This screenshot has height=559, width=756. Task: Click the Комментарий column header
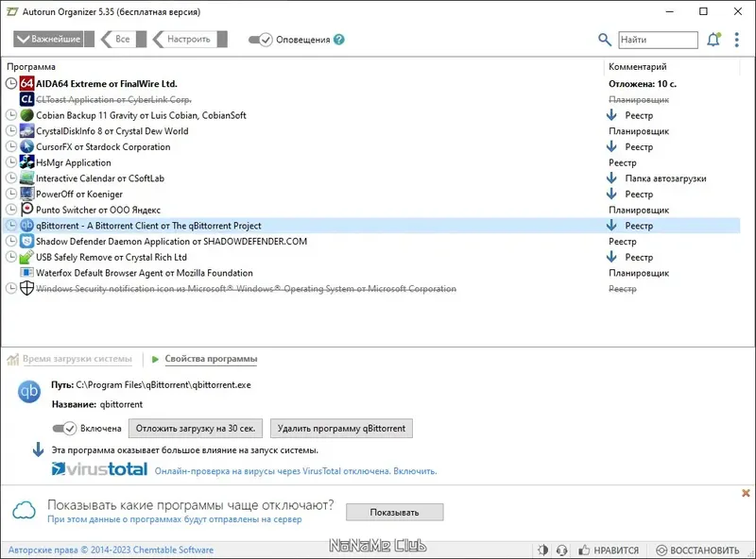(x=637, y=67)
